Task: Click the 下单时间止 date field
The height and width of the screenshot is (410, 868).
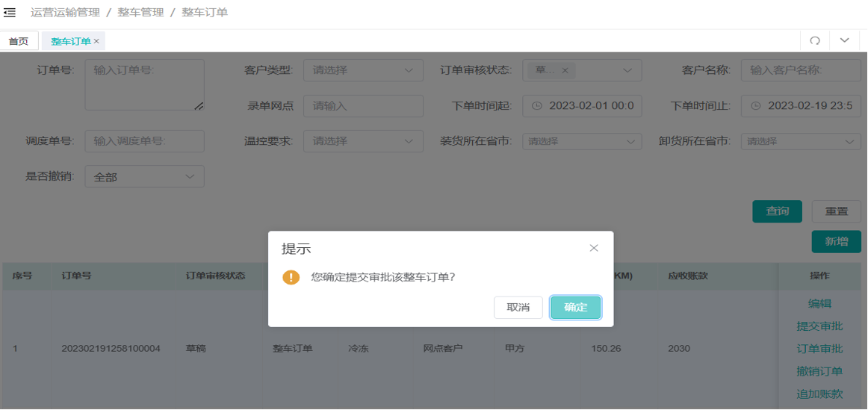Action: click(x=801, y=106)
